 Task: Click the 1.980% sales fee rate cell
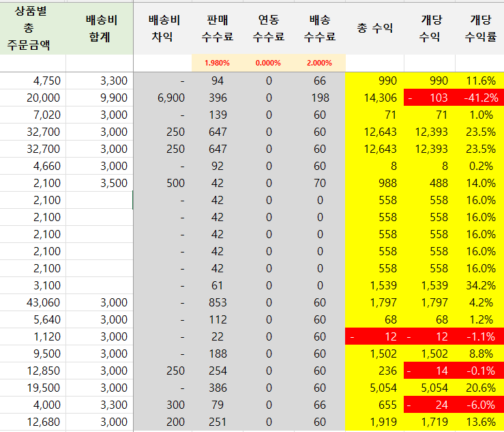[x=218, y=63]
